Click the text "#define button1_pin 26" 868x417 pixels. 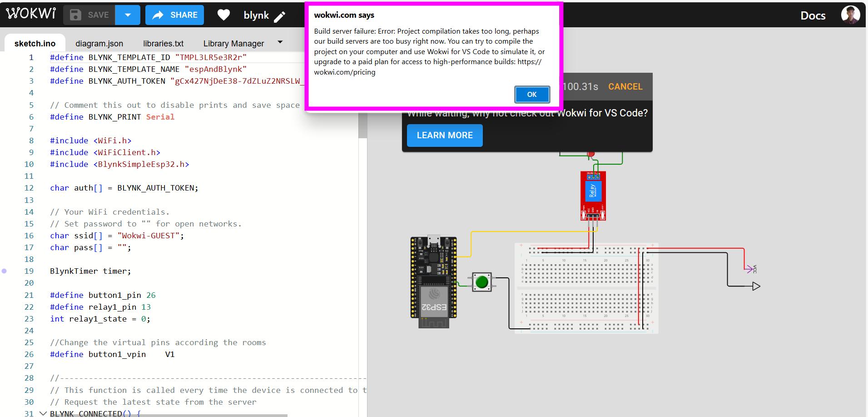pyautogui.click(x=103, y=295)
